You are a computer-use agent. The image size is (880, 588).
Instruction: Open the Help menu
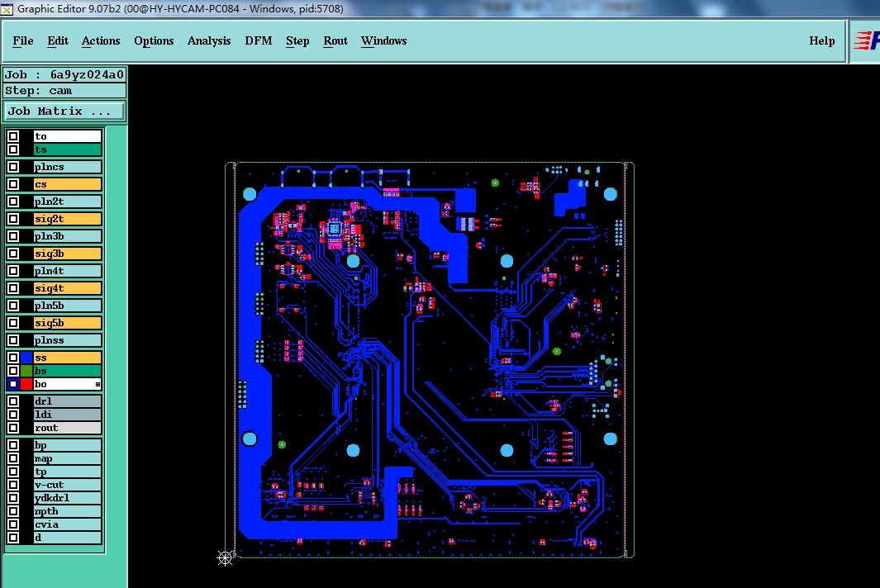[x=822, y=41]
